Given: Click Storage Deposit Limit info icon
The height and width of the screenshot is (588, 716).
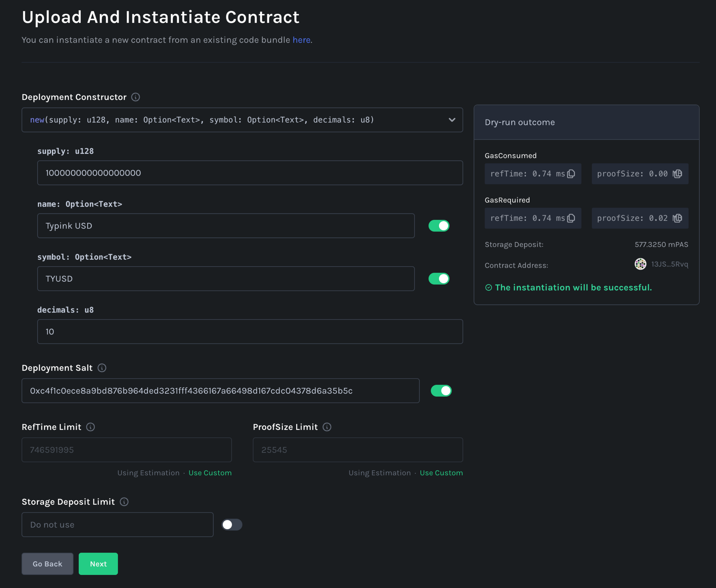Looking at the screenshot, I should pos(124,502).
